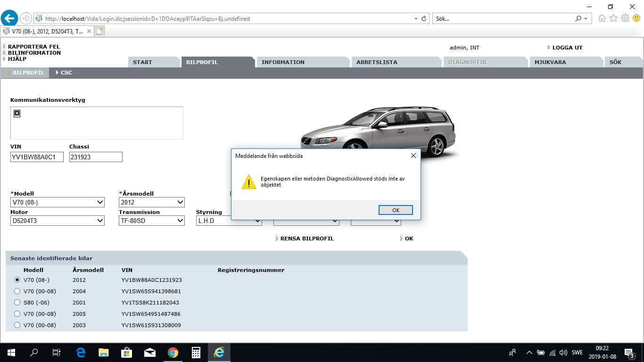The height and width of the screenshot is (362, 644).
Task: Open the Modell dropdown
Action: (58, 202)
